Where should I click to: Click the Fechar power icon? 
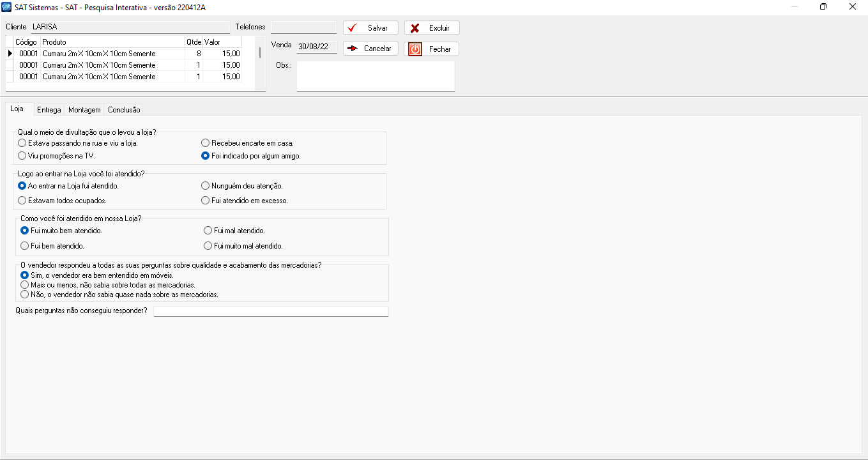[415, 49]
